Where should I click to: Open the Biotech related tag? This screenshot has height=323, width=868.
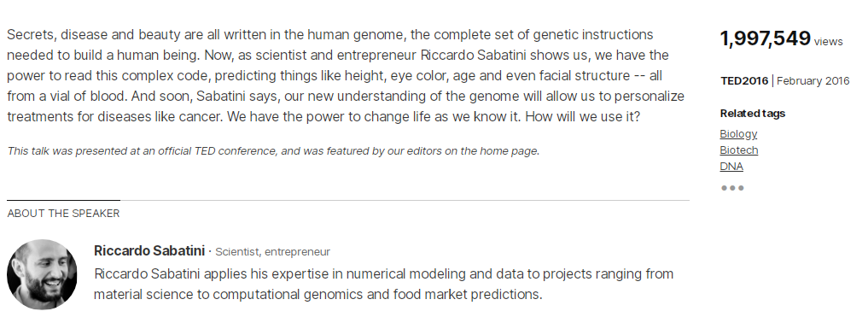tap(738, 150)
